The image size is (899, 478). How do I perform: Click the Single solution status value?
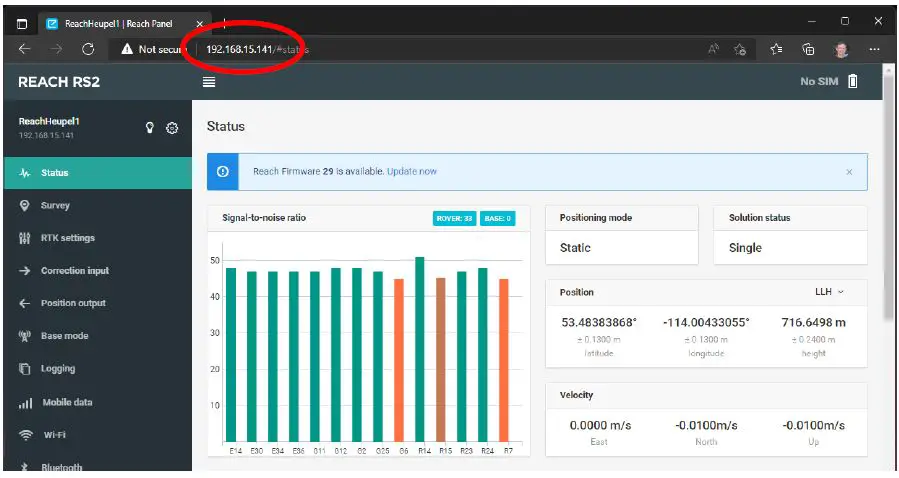[x=745, y=248]
